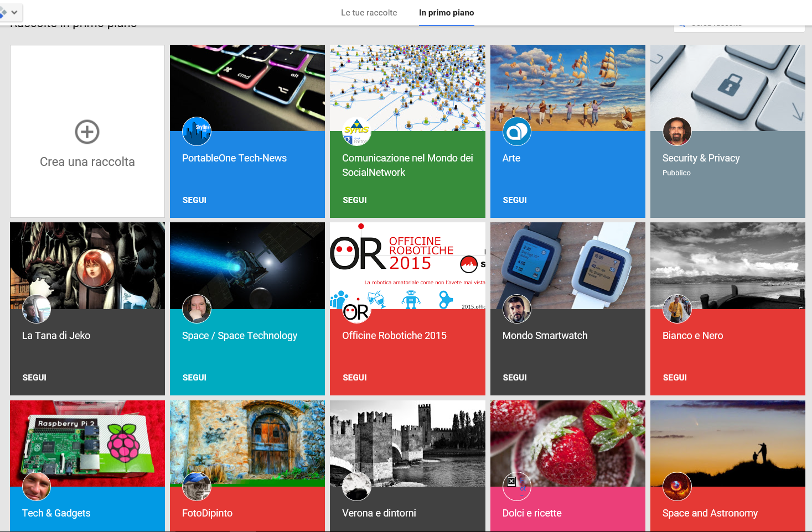Open Officine Robotiche 2015 title
This screenshot has width=812, height=532.
point(394,336)
